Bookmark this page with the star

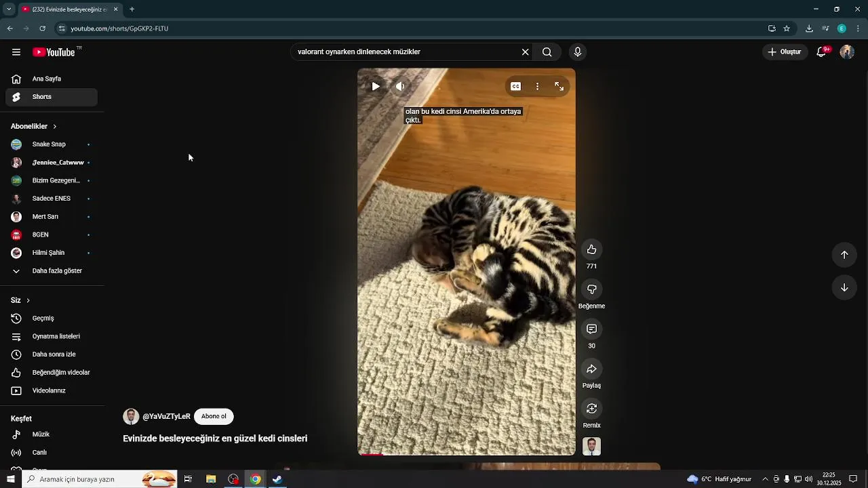coord(787,28)
